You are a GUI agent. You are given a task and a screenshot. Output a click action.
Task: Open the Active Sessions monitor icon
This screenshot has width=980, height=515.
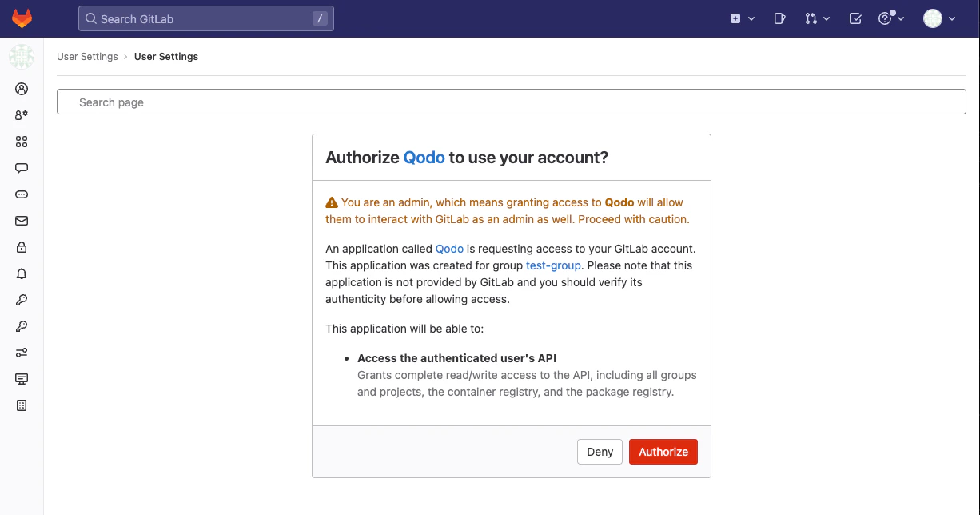(x=22, y=379)
